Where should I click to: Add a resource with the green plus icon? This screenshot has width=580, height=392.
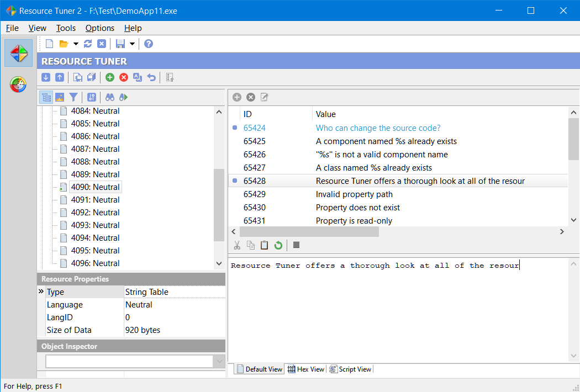[110, 77]
